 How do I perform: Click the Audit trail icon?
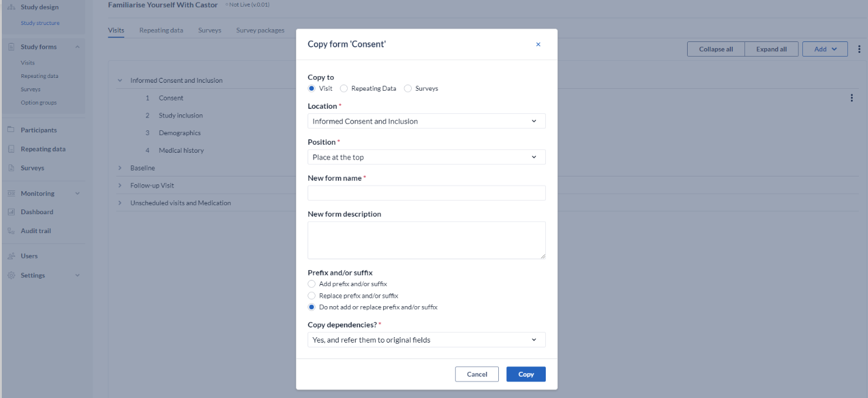(11, 231)
